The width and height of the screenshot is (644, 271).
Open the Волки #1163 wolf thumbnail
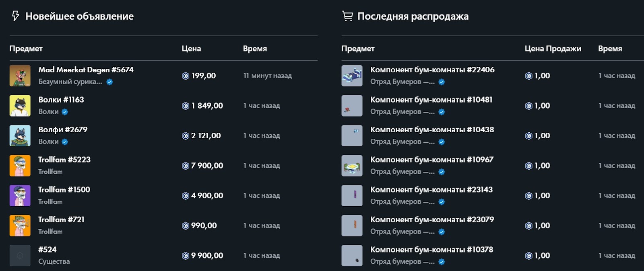tap(20, 106)
